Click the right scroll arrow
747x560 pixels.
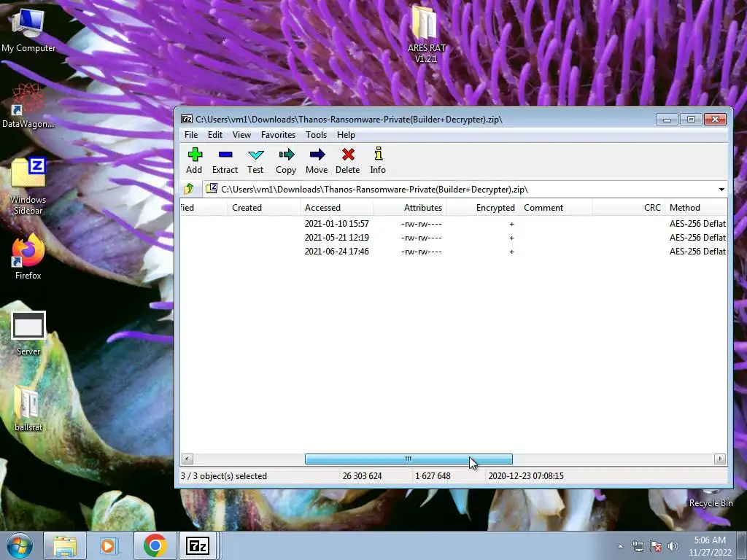point(720,459)
